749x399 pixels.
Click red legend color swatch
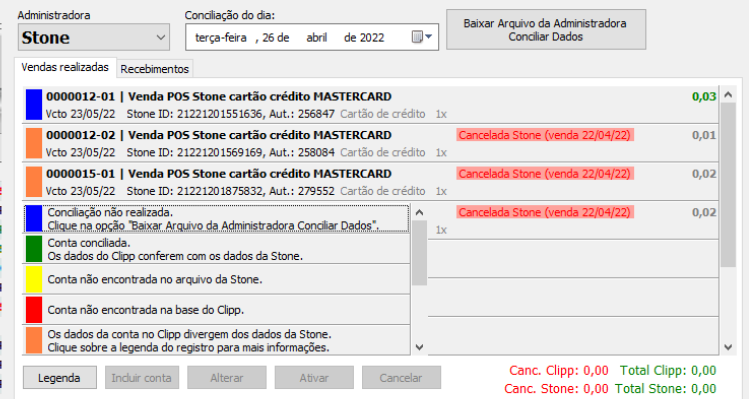click(x=34, y=310)
